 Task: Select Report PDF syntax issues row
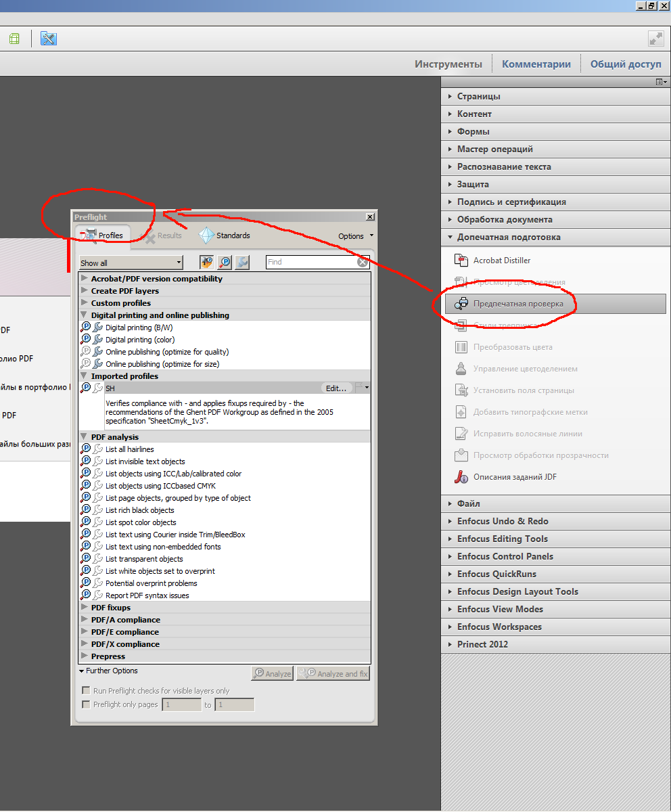225,595
